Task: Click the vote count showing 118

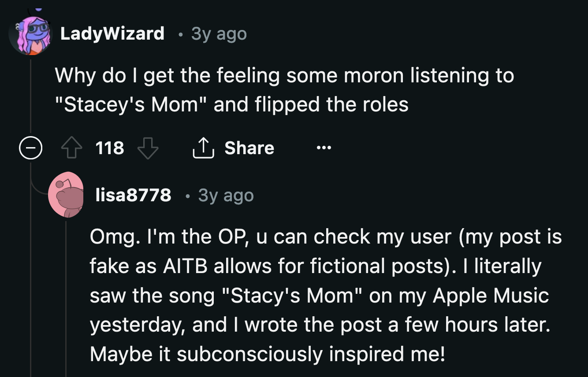Action: click(110, 148)
